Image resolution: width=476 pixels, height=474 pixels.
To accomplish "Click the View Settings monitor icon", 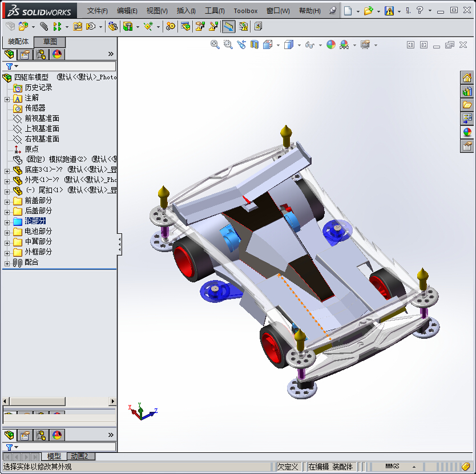I will tap(365, 45).
